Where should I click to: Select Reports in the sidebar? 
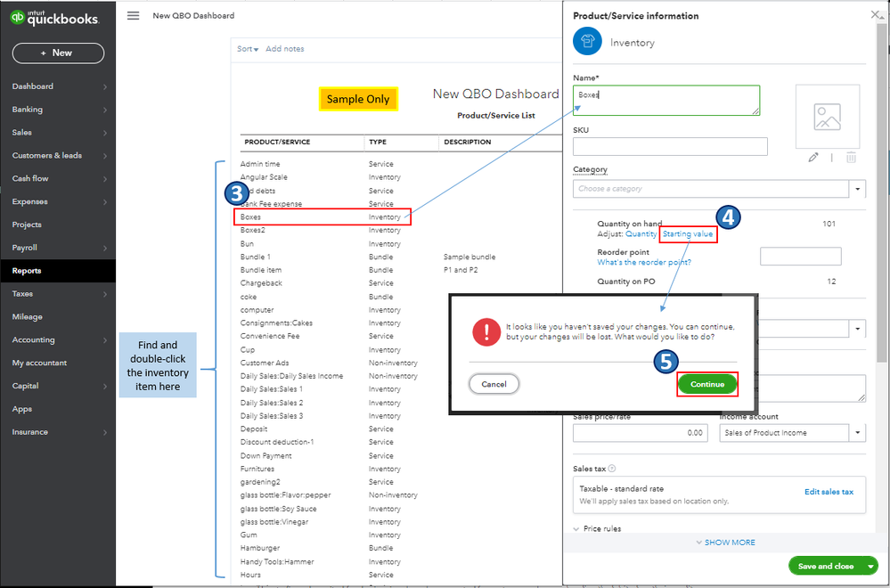point(58,271)
